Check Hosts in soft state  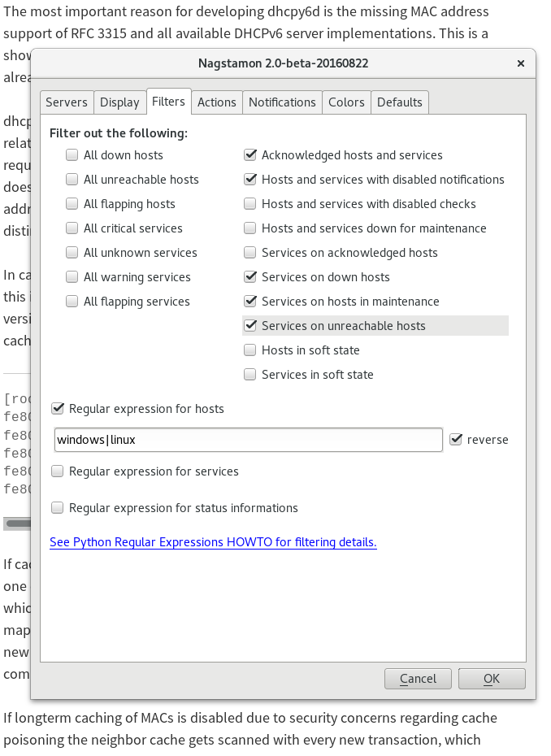[250, 350]
